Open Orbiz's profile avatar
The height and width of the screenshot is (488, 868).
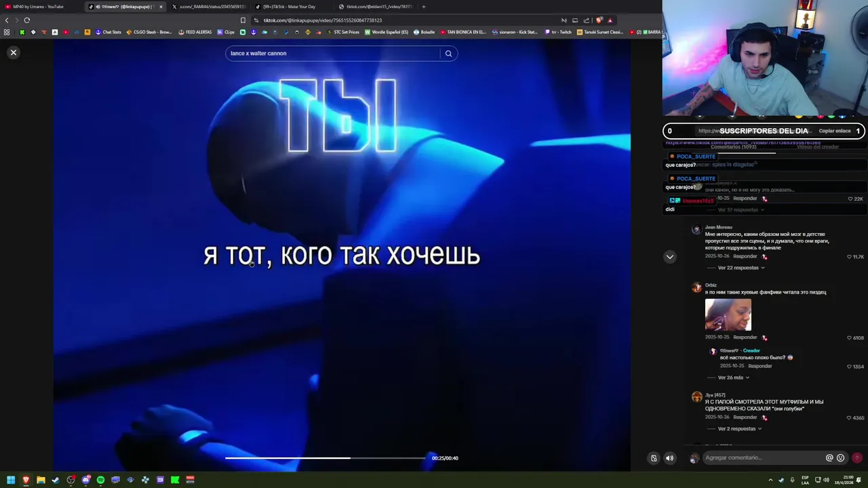[x=696, y=287]
